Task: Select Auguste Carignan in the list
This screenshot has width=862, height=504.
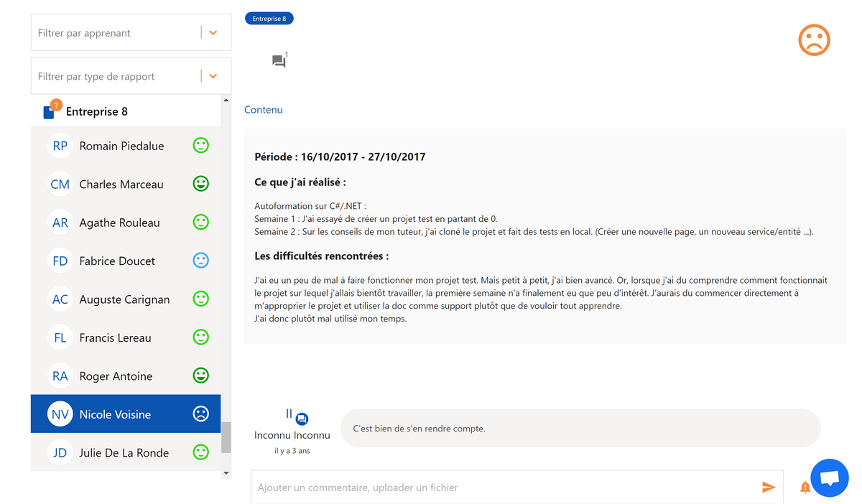Action: [126, 299]
